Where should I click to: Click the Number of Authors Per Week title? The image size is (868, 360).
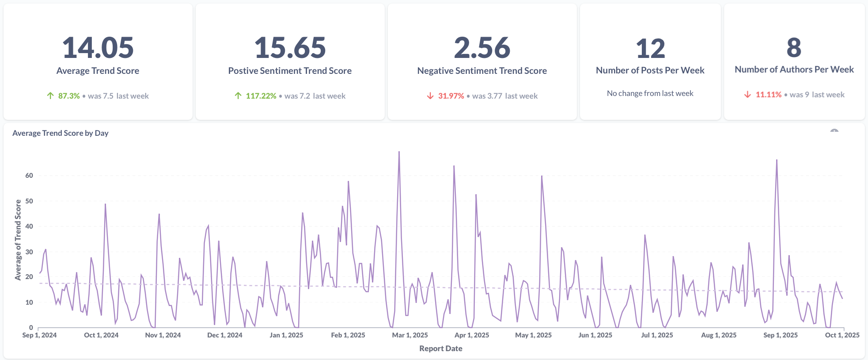click(794, 69)
